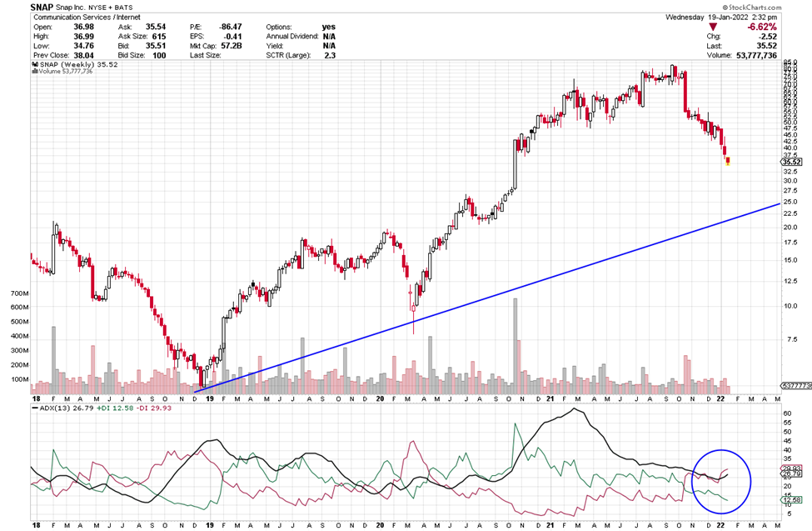
Task: Select the SCTR (Large) value 2.3
Action: (x=330, y=55)
